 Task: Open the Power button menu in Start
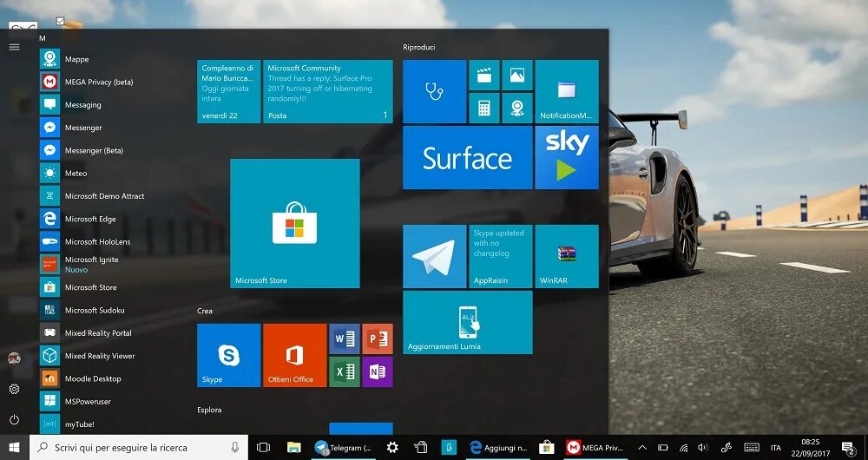pyautogui.click(x=15, y=419)
